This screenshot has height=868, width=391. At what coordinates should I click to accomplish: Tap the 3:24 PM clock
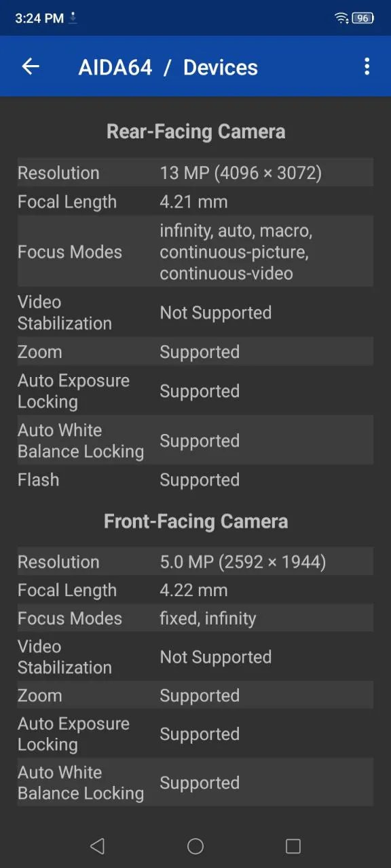[x=39, y=18]
